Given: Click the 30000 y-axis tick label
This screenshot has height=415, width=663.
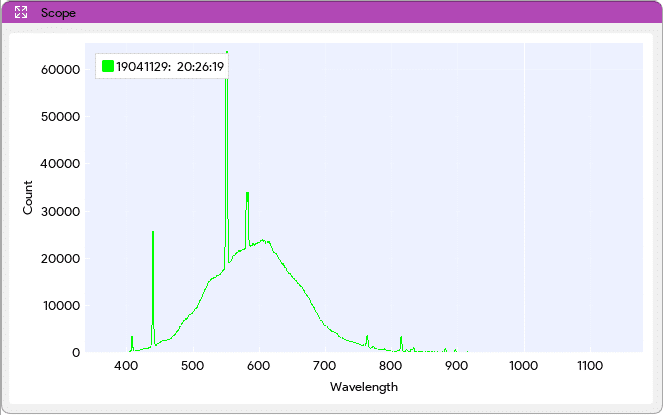Looking at the screenshot, I should coord(59,211).
